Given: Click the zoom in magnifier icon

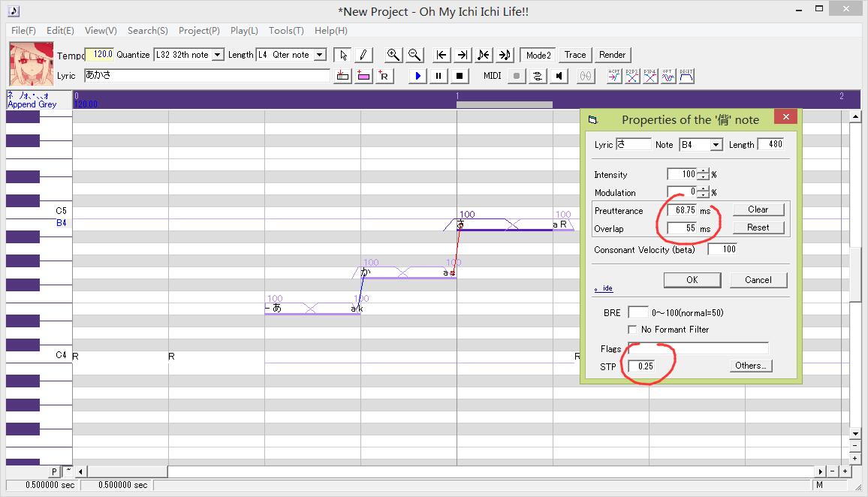Looking at the screenshot, I should [x=393, y=55].
